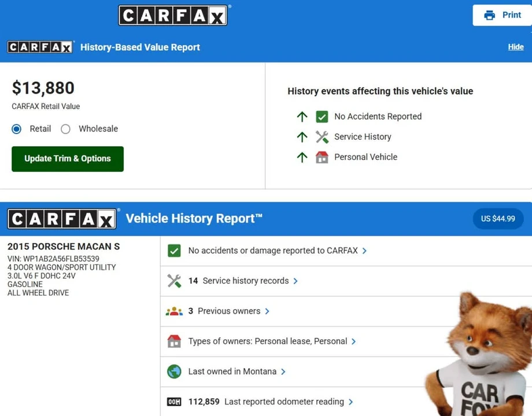The image size is (532, 416).
Task: Open Last owned in Montana link
Action: coord(232,372)
